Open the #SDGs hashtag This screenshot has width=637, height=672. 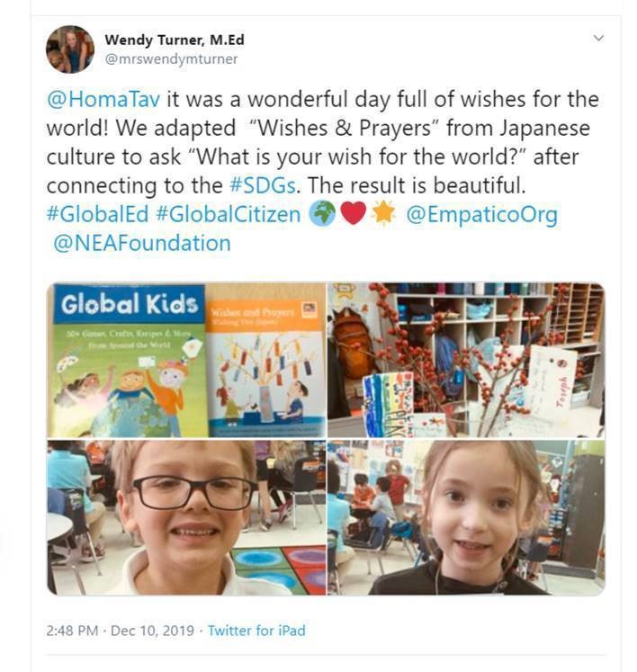point(263,185)
